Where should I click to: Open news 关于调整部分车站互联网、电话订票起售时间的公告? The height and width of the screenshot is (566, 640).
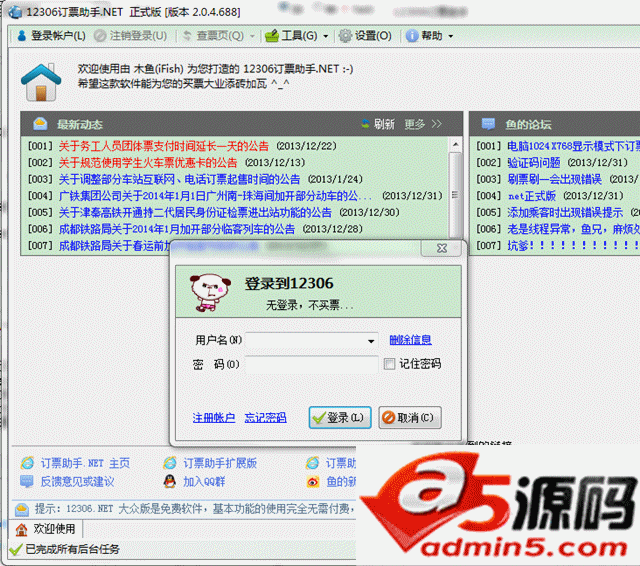(x=179, y=179)
